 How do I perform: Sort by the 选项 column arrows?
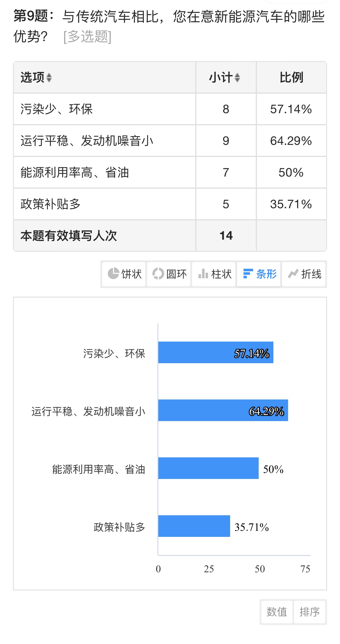49,77
